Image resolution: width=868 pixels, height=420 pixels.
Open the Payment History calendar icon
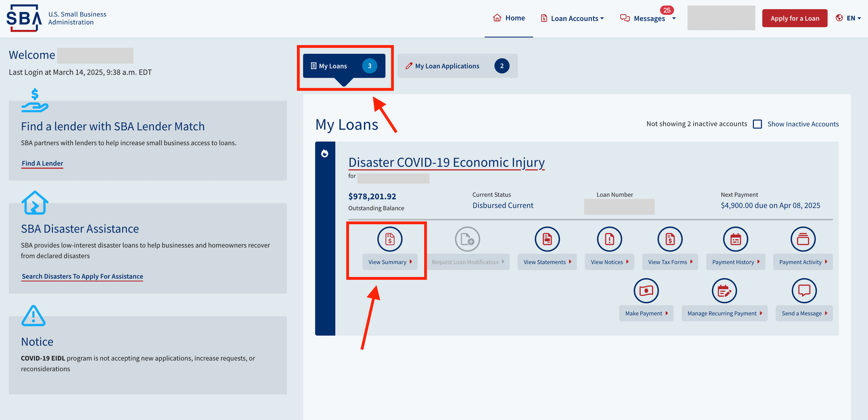(x=735, y=239)
